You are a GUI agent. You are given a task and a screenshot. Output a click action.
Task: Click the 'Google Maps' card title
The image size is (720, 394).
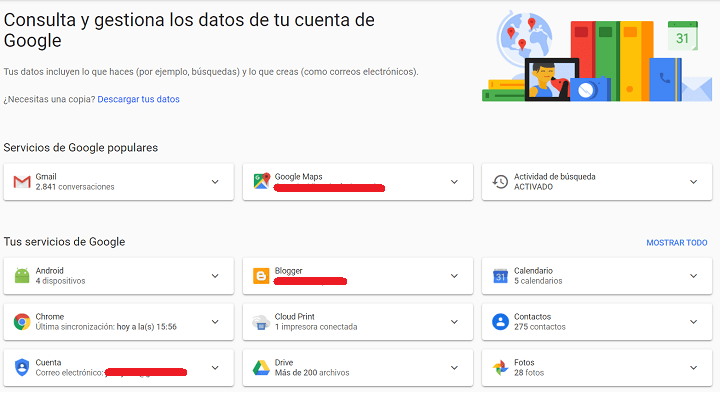pos(298,177)
